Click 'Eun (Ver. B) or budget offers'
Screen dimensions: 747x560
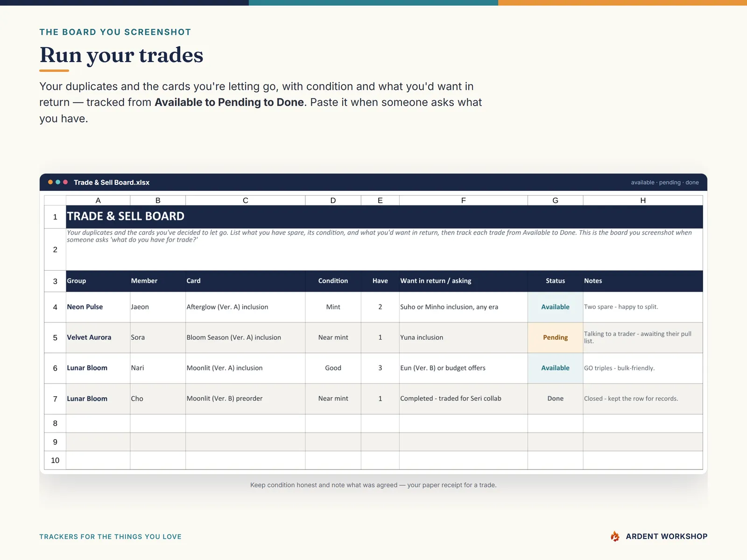coord(464,368)
